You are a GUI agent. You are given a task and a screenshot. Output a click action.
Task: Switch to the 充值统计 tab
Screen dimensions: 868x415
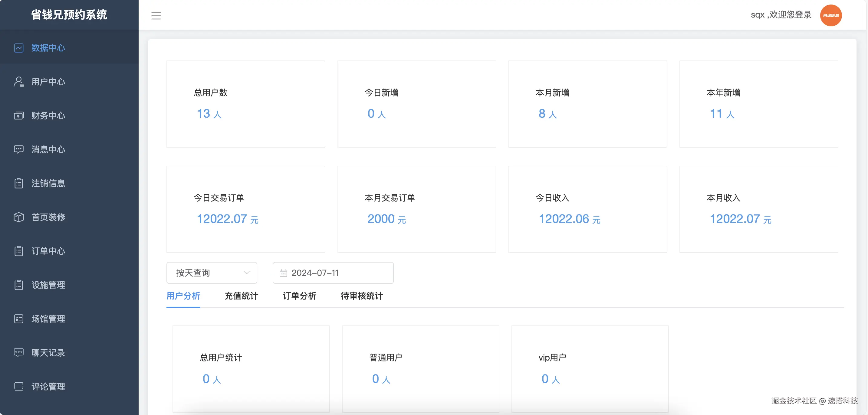pyautogui.click(x=241, y=296)
